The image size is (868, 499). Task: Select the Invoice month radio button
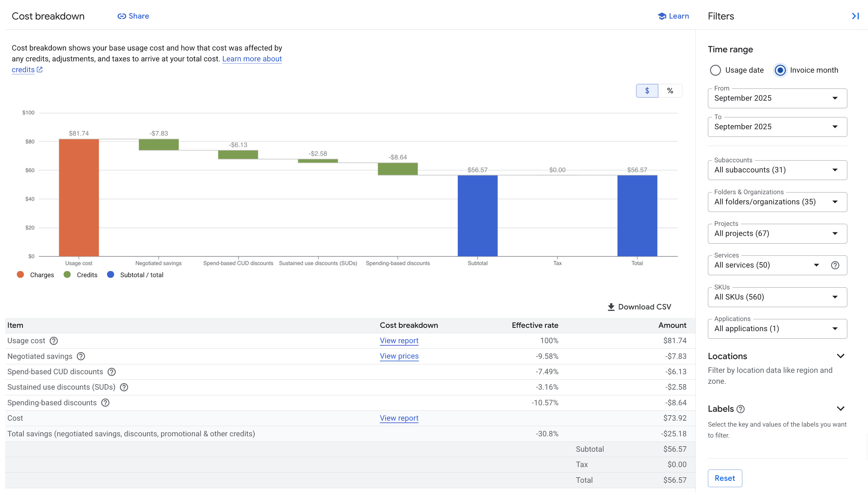[x=780, y=70]
